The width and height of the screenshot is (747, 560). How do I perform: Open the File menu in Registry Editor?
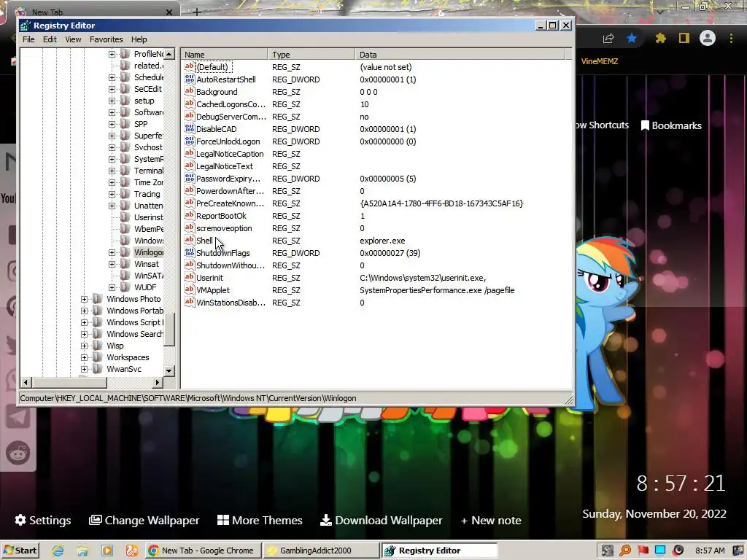pos(28,39)
